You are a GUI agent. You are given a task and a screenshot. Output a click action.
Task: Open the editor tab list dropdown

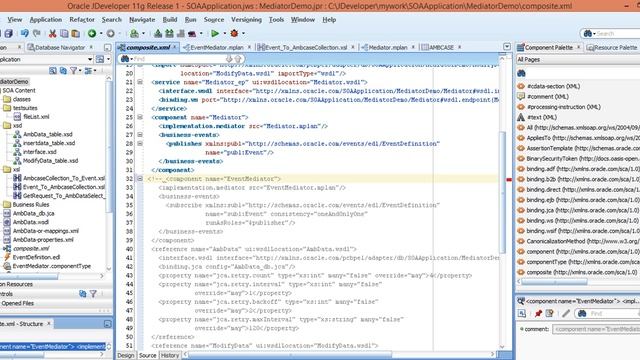tap(507, 47)
